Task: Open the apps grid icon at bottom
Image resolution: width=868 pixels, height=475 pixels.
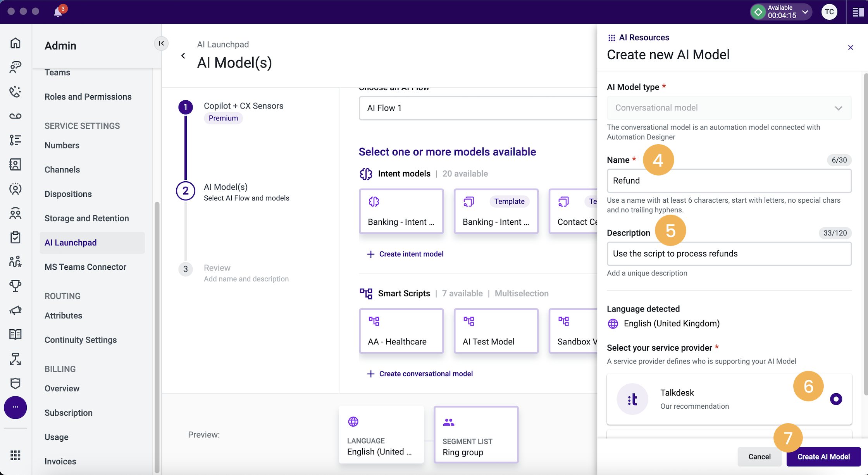Action: pyautogui.click(x=15, y=455)
